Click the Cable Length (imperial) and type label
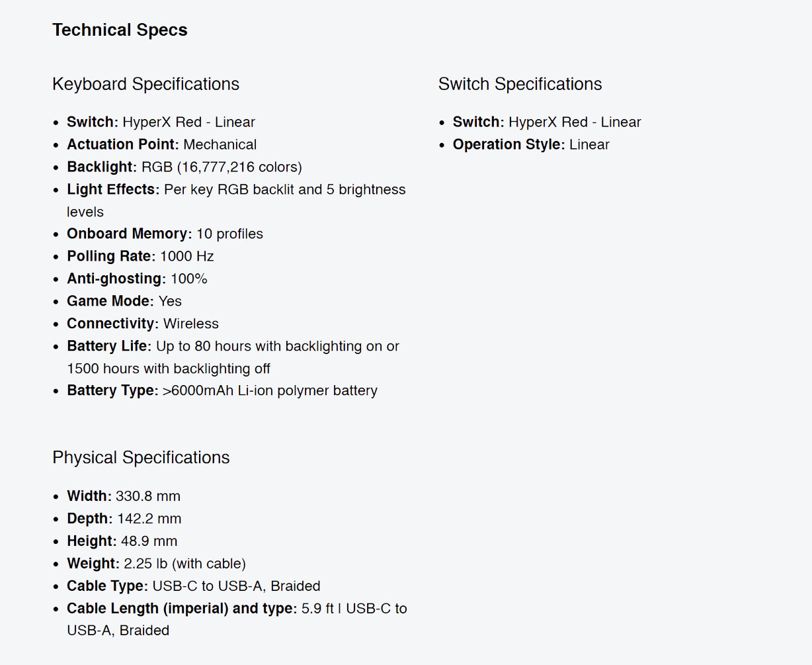812x665 pixels. pos(182,609)
